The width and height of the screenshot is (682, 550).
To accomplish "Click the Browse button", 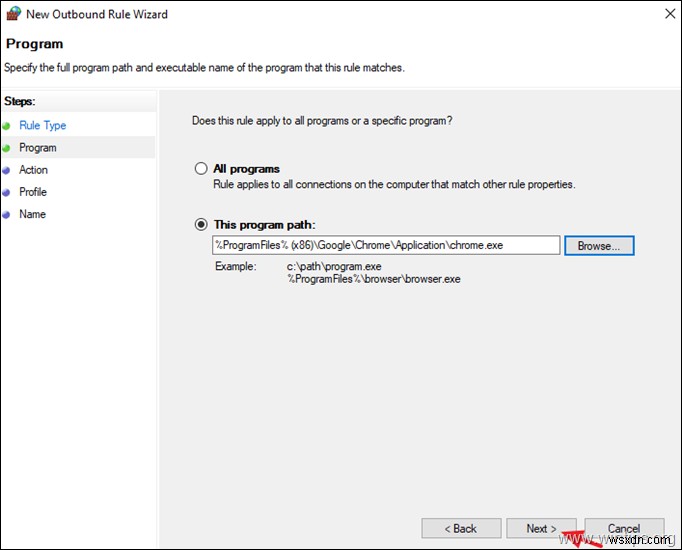I will click(599, 246).
